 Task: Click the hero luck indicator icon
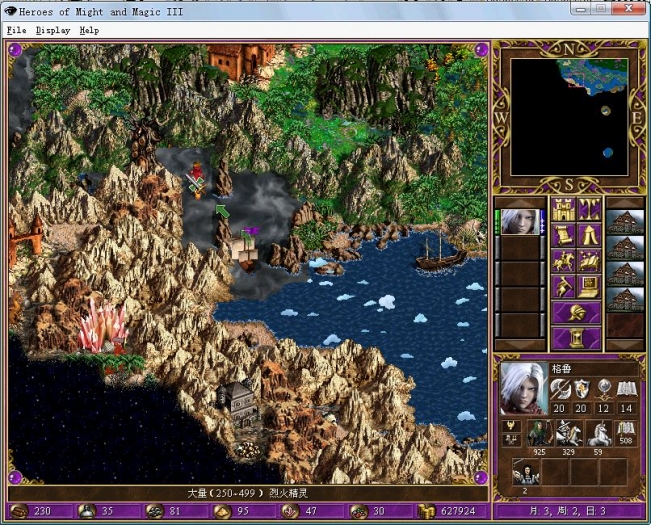point(512,440)
